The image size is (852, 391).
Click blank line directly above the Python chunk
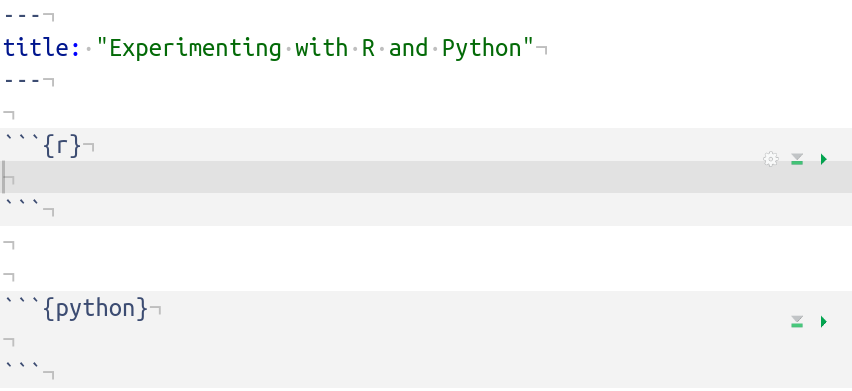(426, 276)
